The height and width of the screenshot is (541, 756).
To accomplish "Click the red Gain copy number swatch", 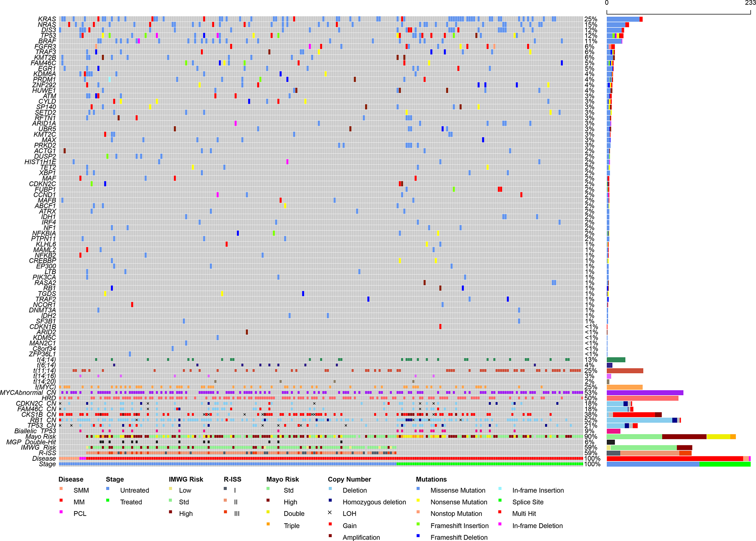I will (330, 524).
